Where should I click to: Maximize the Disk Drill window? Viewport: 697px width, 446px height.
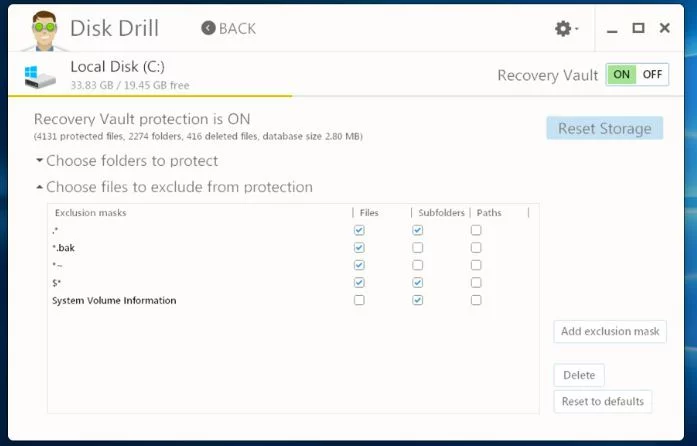[638, 28]
